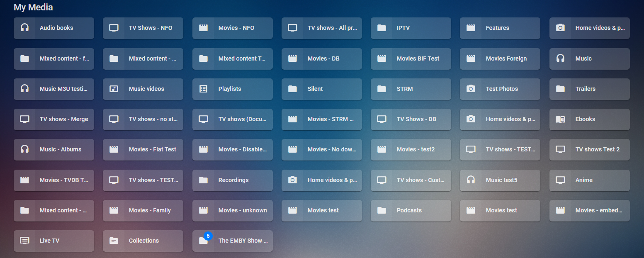The height and width of the screenshot is (258, 644).
Task: Open the Movies - test2 library
Action: coord(411,149)
